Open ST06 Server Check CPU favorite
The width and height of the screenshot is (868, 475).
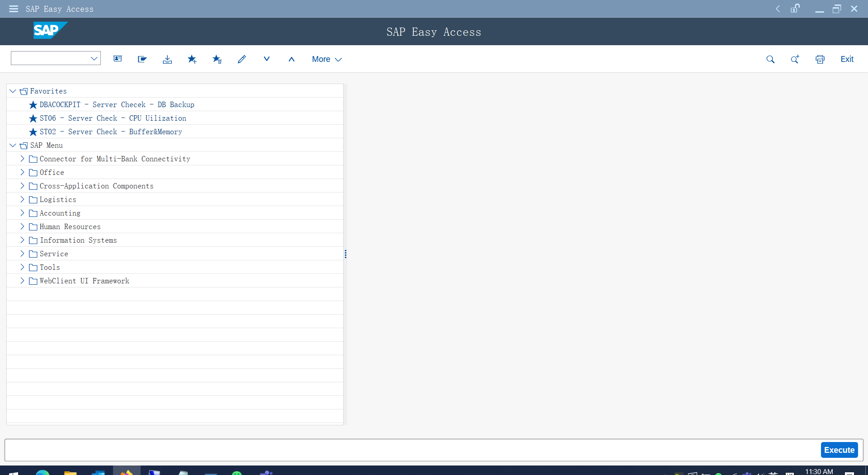pos(113,118)
